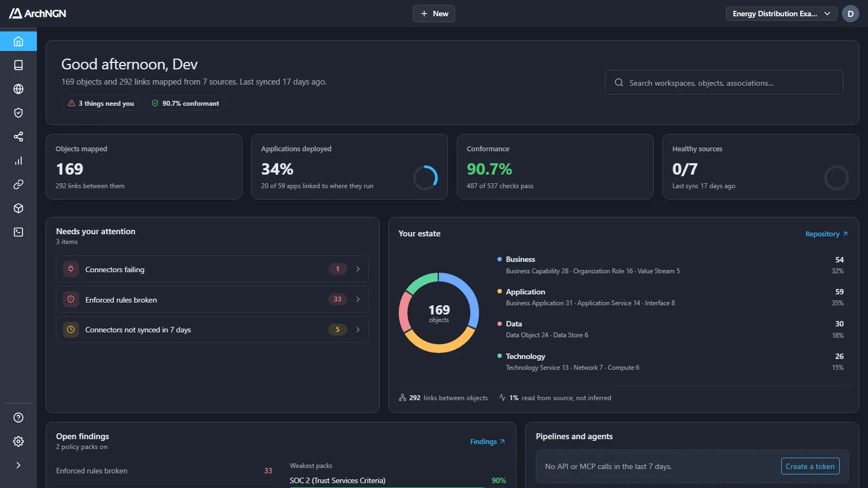Select the Business estate row
The width and height of the screenshot is (868, 488).
671,265
